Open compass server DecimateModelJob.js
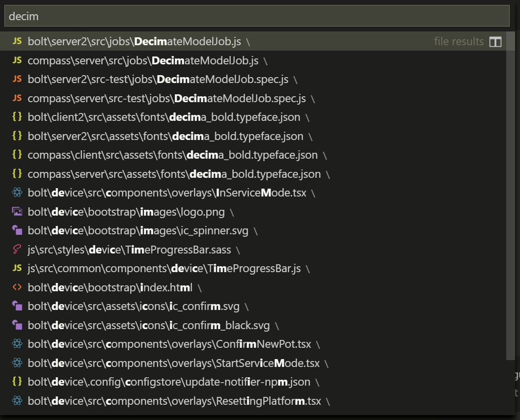The image size is (520, 420). [142, 60]
